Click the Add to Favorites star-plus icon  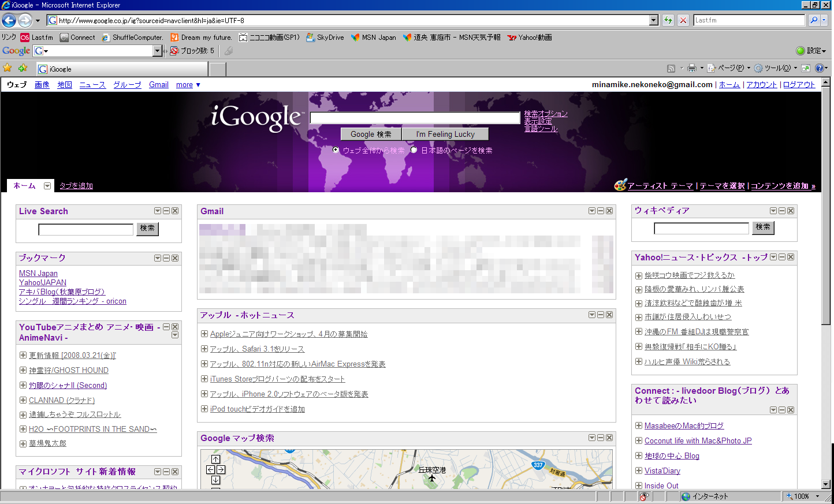pyautogui.click(x=23, y=68)
